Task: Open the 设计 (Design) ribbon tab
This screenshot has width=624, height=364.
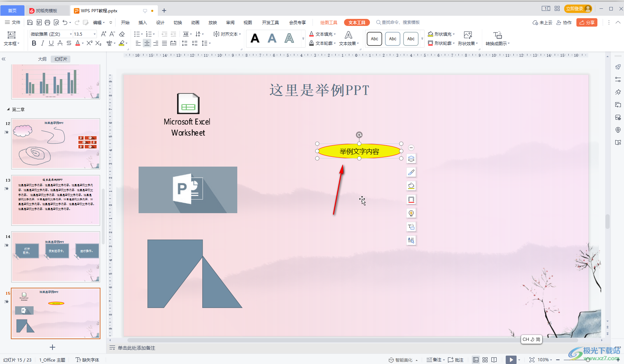Action: pos(160,22)
